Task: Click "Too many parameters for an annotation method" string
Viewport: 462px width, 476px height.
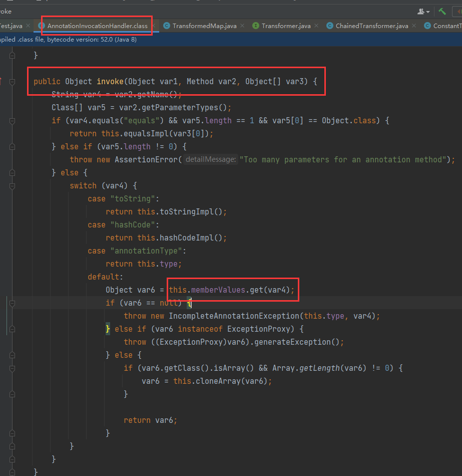Action: 343,160
